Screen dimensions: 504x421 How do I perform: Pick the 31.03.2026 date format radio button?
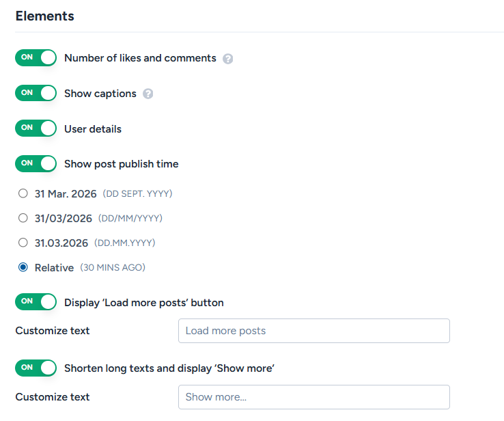click(23, 243)
